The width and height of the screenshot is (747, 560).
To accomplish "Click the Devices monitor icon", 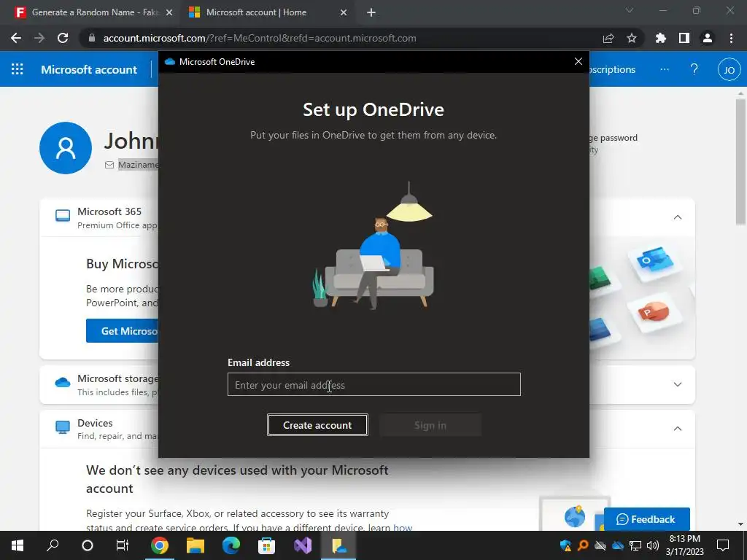I will coord(63,427).
